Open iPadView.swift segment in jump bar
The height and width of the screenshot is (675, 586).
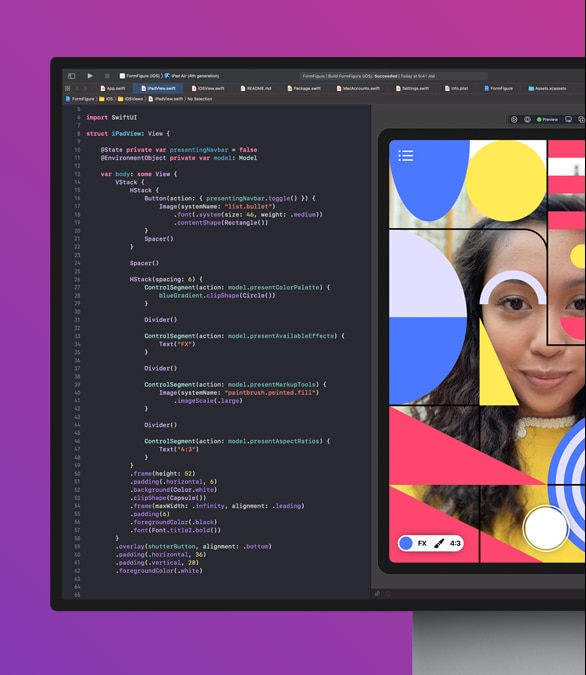(165, 99)
